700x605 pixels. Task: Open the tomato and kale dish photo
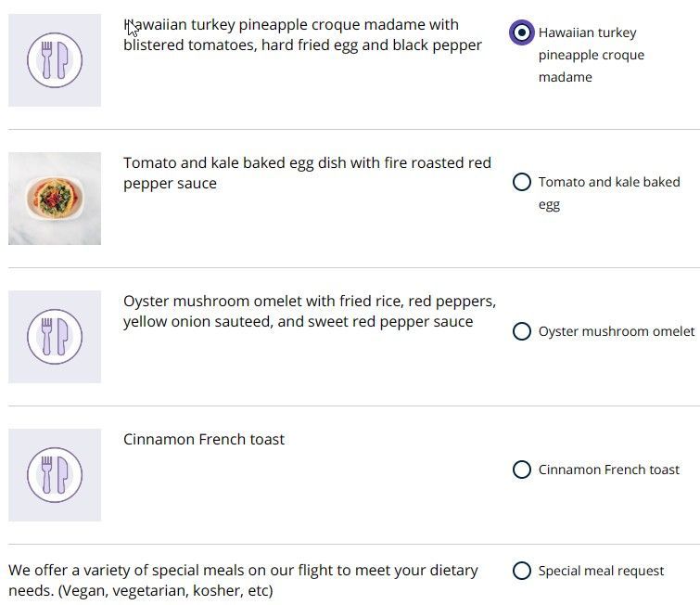(55, 199)
